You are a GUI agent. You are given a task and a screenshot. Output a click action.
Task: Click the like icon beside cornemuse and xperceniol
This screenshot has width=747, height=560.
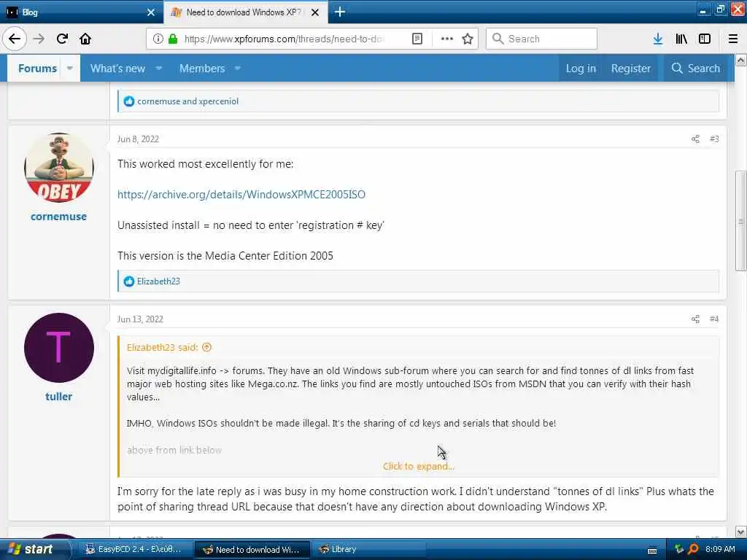(128, 101)
